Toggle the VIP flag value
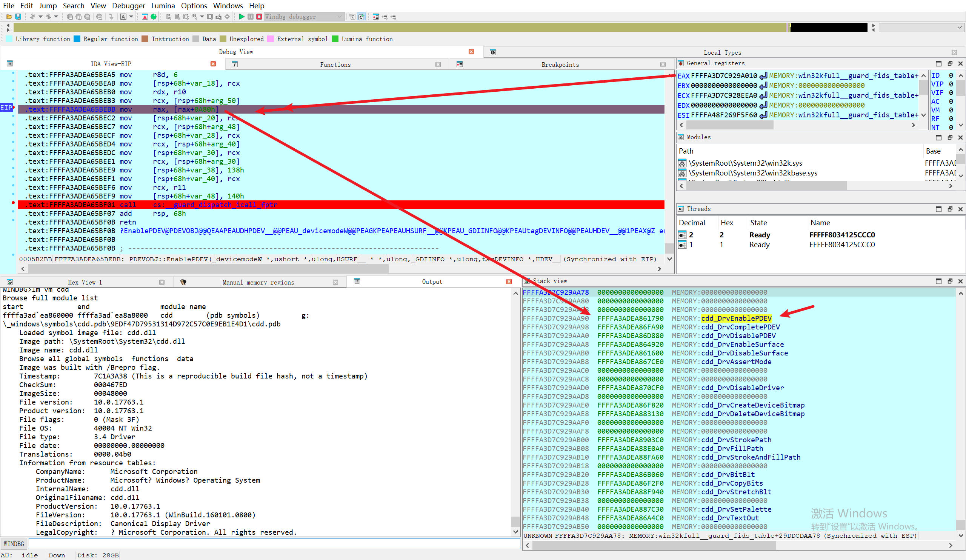Viewport: 966px width, 560px height. click(x=951, y=84)
